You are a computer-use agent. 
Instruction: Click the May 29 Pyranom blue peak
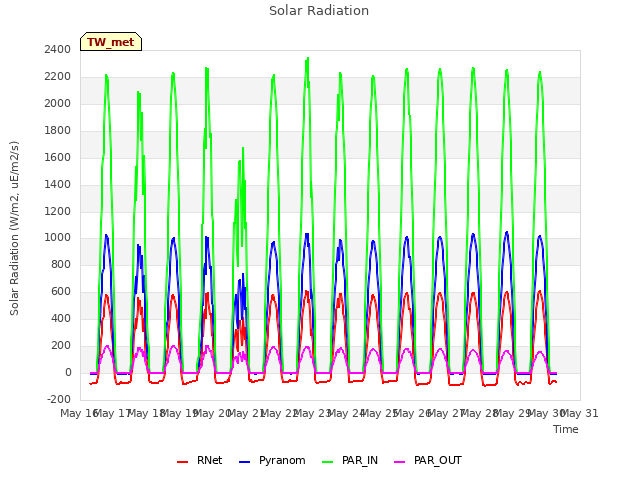(x=507, y=232)
